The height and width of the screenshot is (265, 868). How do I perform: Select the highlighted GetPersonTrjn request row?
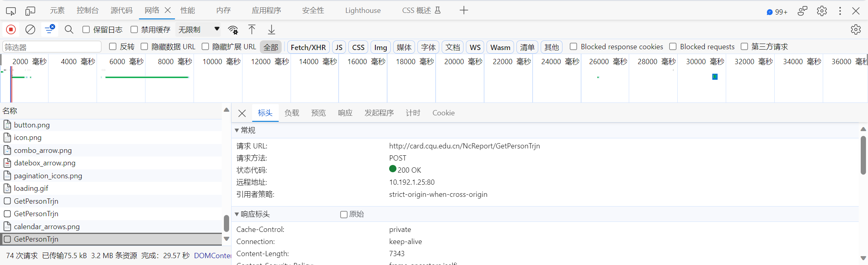click(x=112, y=239)
